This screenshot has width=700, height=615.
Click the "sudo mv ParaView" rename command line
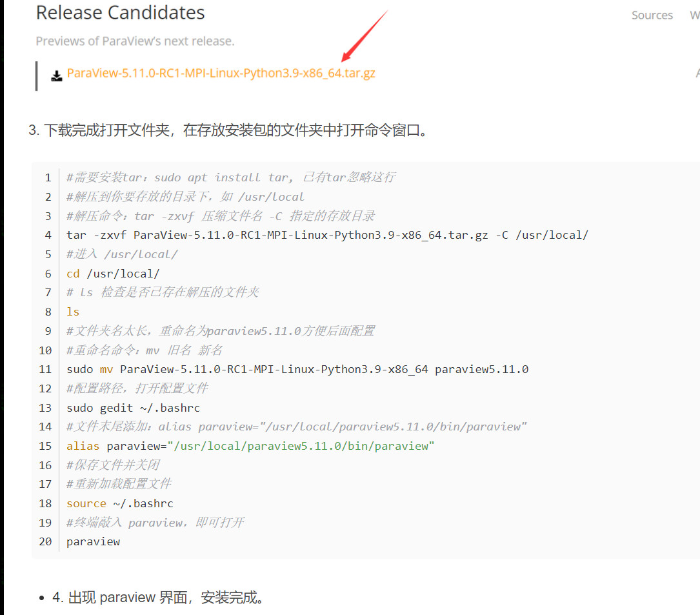pos(297,369)
